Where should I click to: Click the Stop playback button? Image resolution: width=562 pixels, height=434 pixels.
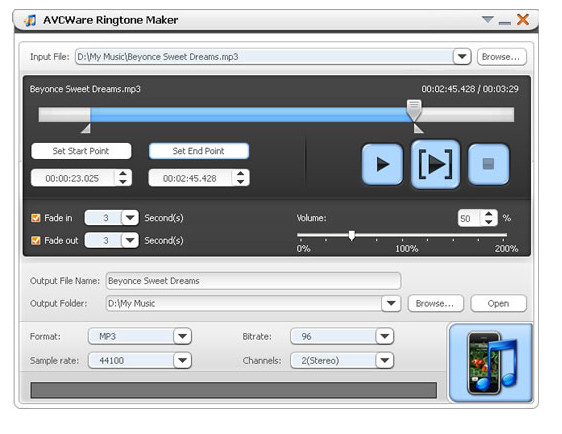click(x=489, y=164)
